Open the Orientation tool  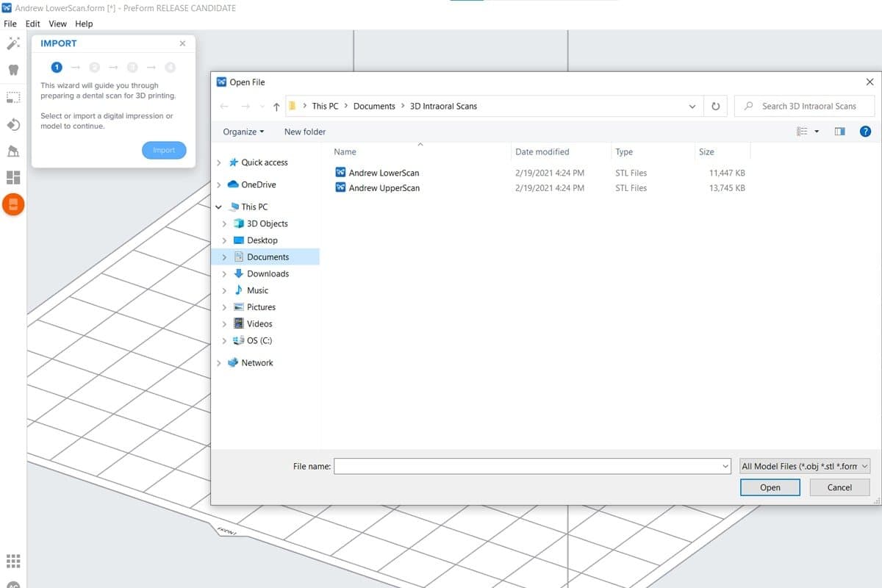pyautogui.click(x=13, y=124)
